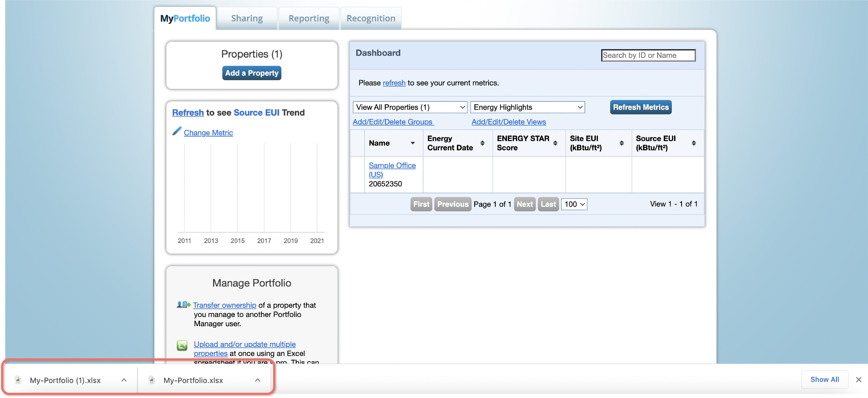Open Add/Edit/Delete Groups link
This screenshot has width=868, height=398.
[393, 122]
